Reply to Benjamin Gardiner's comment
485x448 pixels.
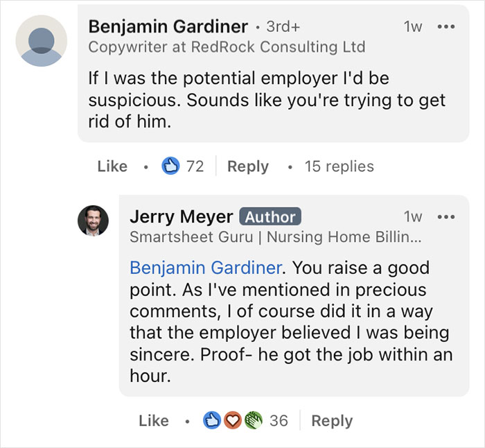click(x=247, y=166)
